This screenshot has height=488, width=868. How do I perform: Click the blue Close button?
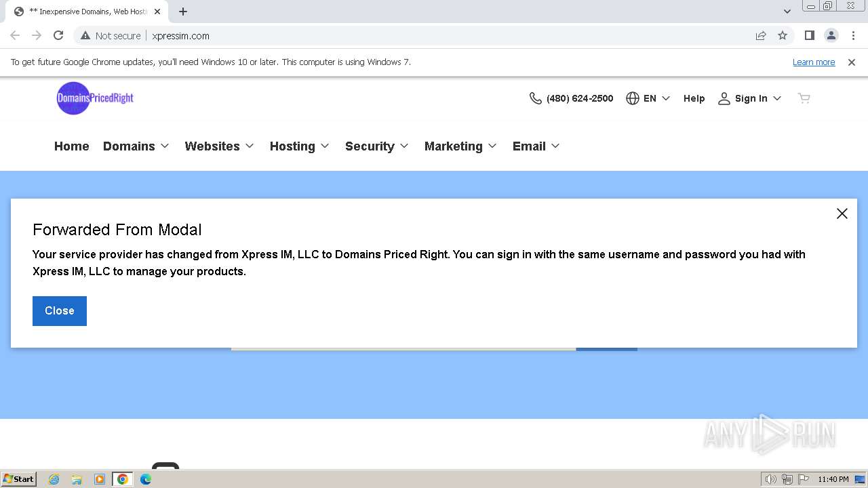pos(60,311)
